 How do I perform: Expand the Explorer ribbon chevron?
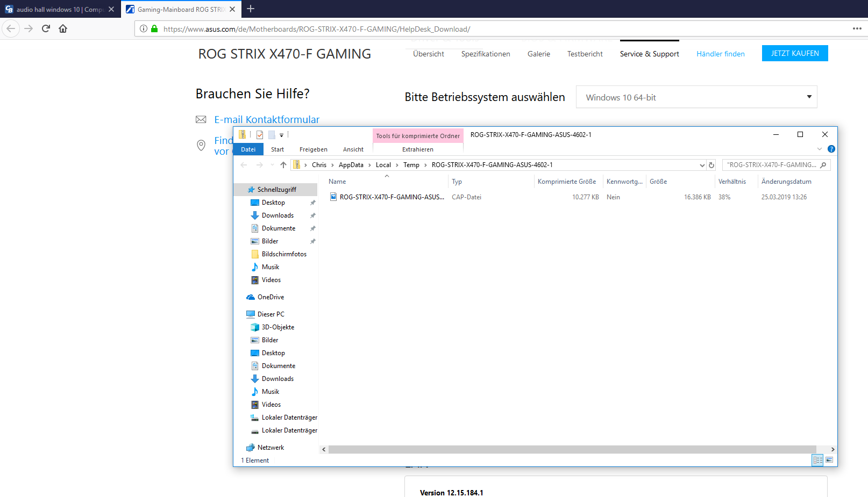[820, 149]
